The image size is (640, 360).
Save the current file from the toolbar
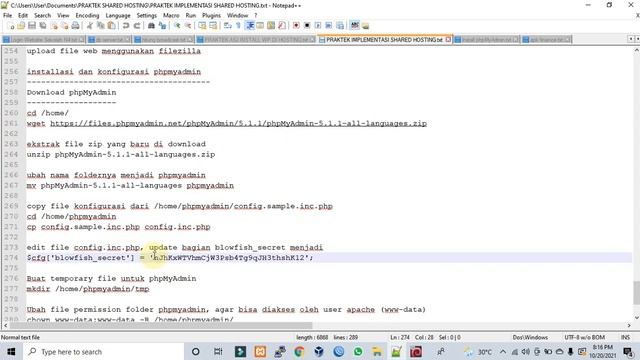coord(32,26)
